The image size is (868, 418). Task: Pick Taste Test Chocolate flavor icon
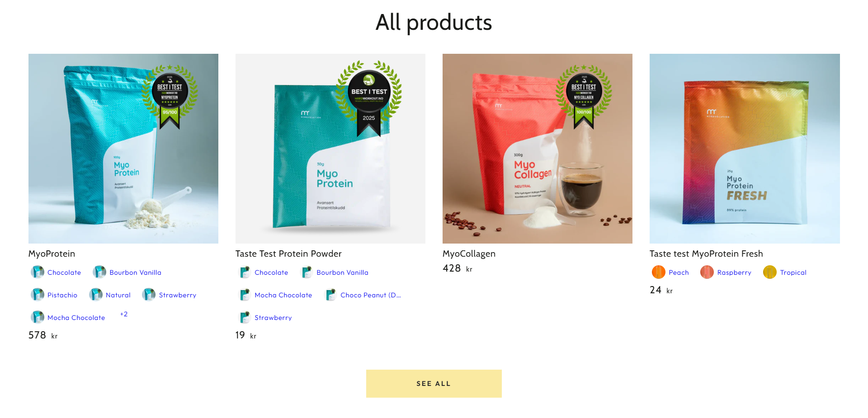click(245, 272)
